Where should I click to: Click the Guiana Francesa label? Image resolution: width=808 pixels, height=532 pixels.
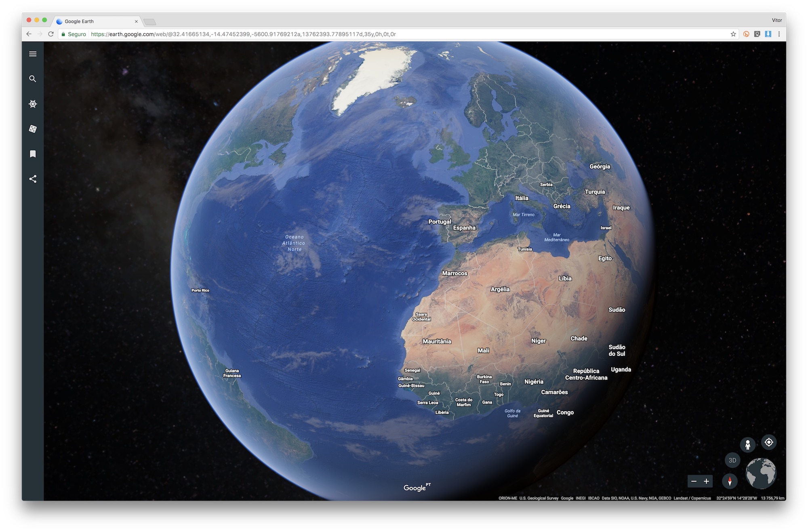point(232,373)
